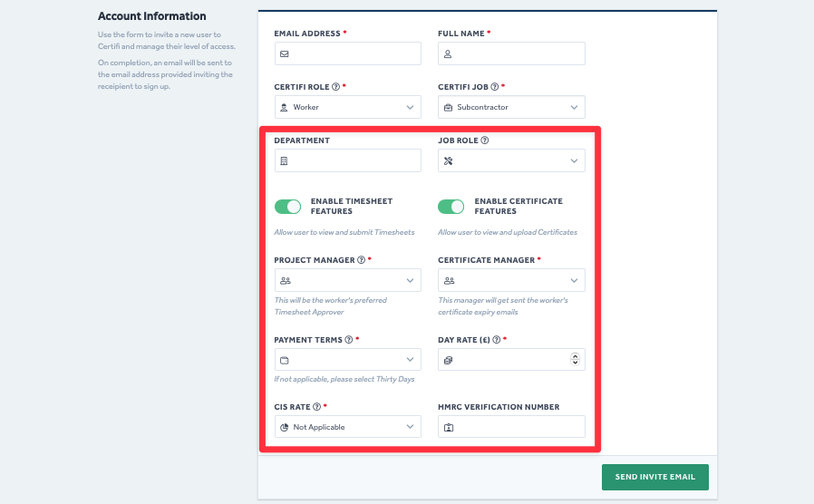Click the wallet icon in Payment Terms dropdown
The height and width of the screenshot is (504, 814).
[285, 360]
